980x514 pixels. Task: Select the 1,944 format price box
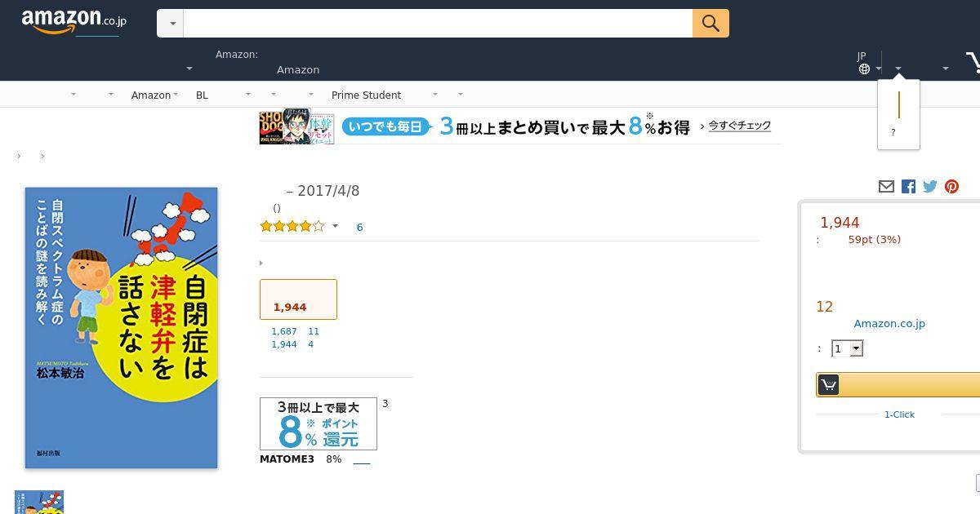(x=298, y=299)
